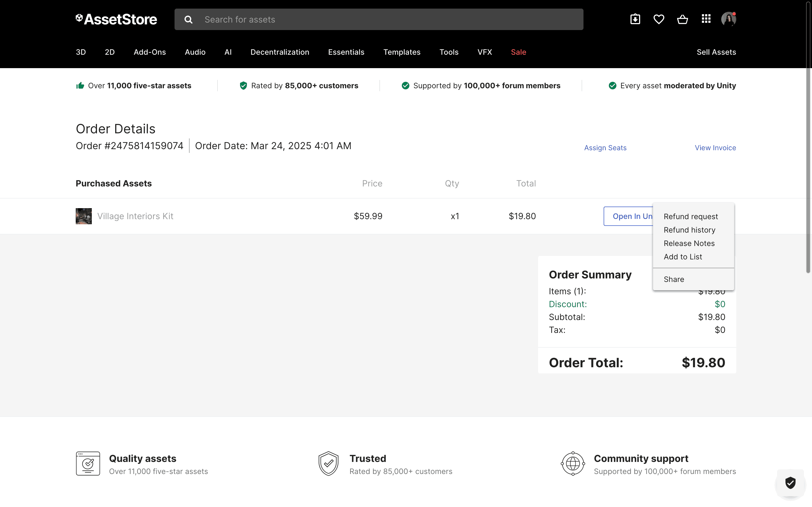Viewport: 812px width, 507px height.
Task: Click the user profile avatar
Action: pyautogui.click(x=728, y=19)
